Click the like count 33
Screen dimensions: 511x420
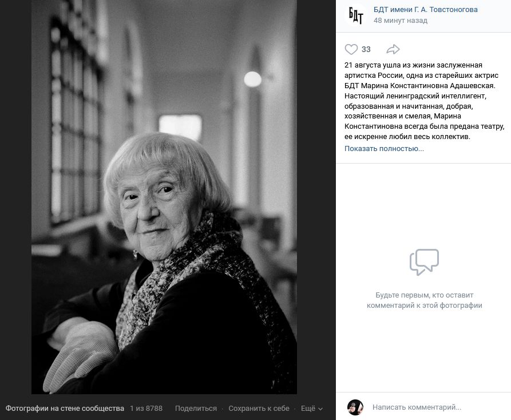pos(366,49)
